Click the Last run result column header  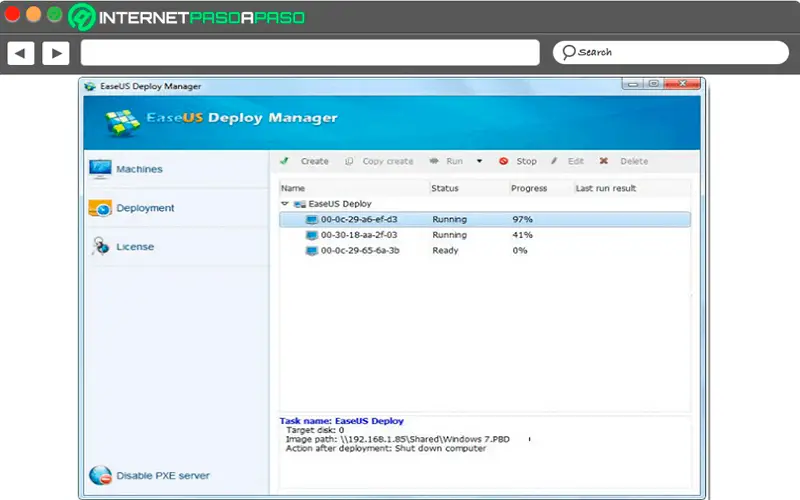pyautogui.click(x=606, y=188)
